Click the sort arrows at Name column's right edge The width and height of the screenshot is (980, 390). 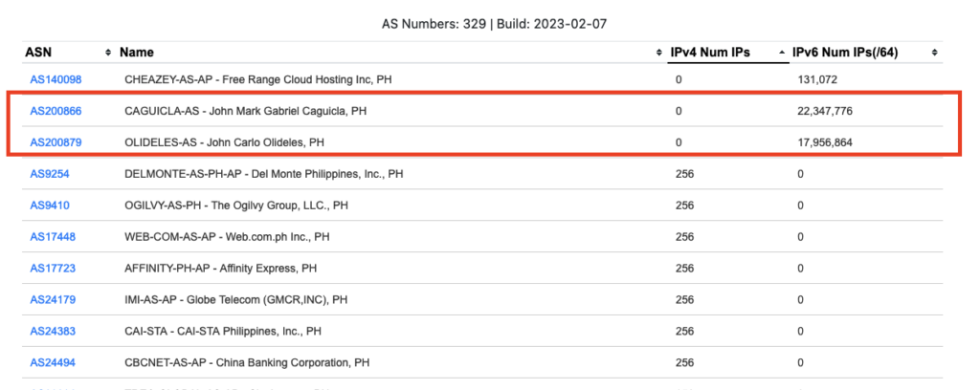(658, 53)
